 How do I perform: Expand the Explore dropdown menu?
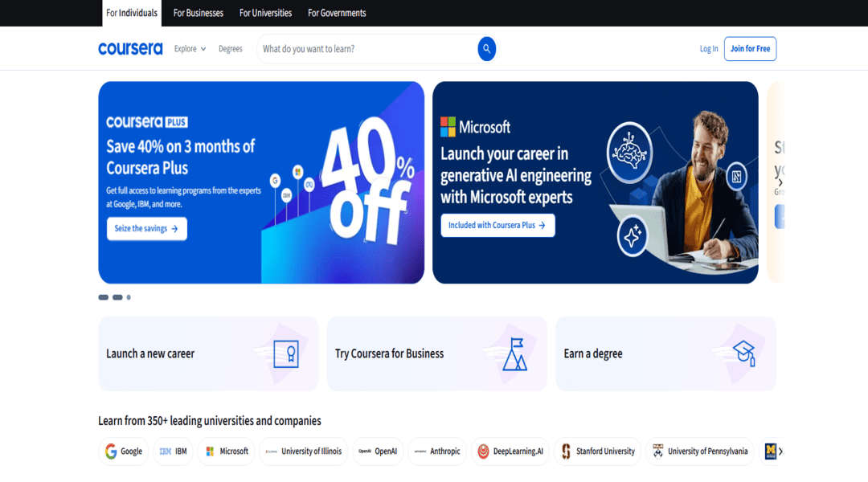(x=190, y=49)
